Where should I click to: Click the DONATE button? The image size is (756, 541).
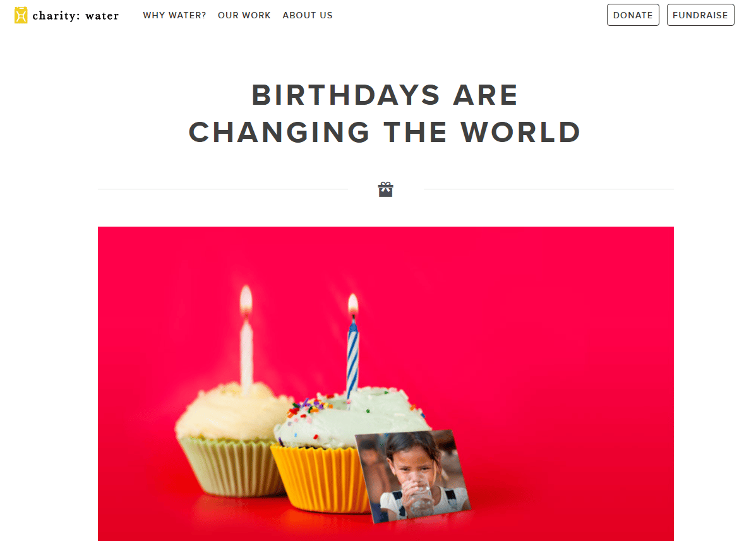pyautogui.click(x=633, y=15)
